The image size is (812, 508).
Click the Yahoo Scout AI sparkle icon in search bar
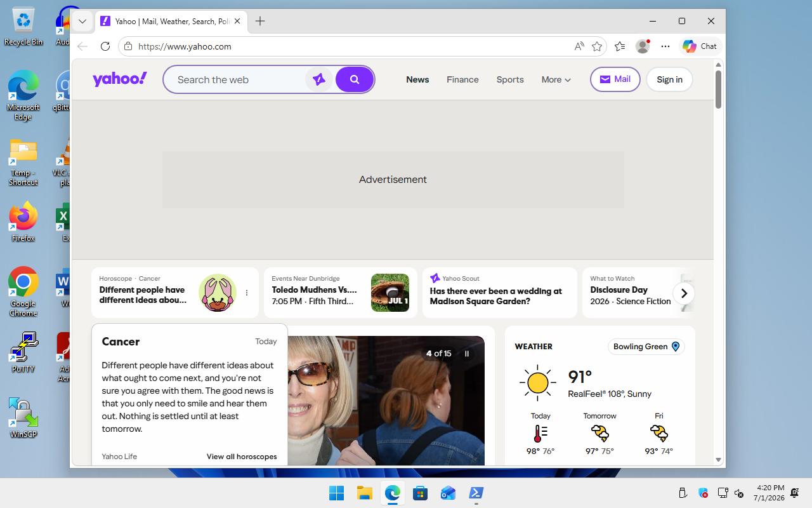(319, 79)
